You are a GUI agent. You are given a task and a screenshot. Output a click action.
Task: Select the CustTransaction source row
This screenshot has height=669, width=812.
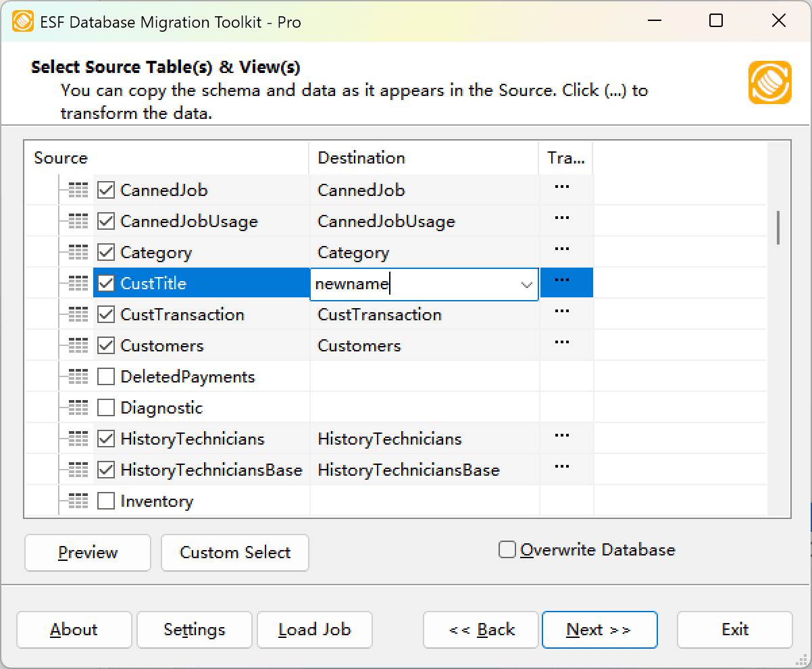coord(182,315)
